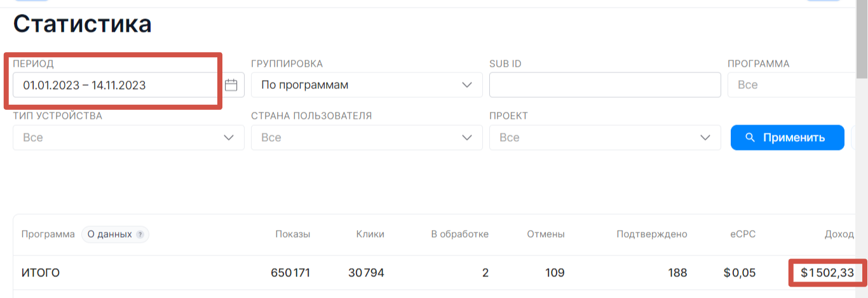868x298 pixels.
Task: Open the calendar date picker icon
Action: (x=231, y=85)
